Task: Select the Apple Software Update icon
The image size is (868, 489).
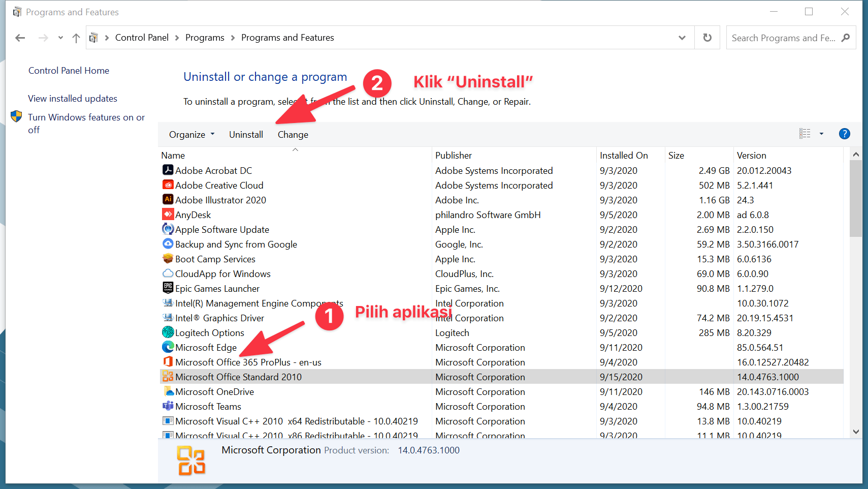Action: 168,229
